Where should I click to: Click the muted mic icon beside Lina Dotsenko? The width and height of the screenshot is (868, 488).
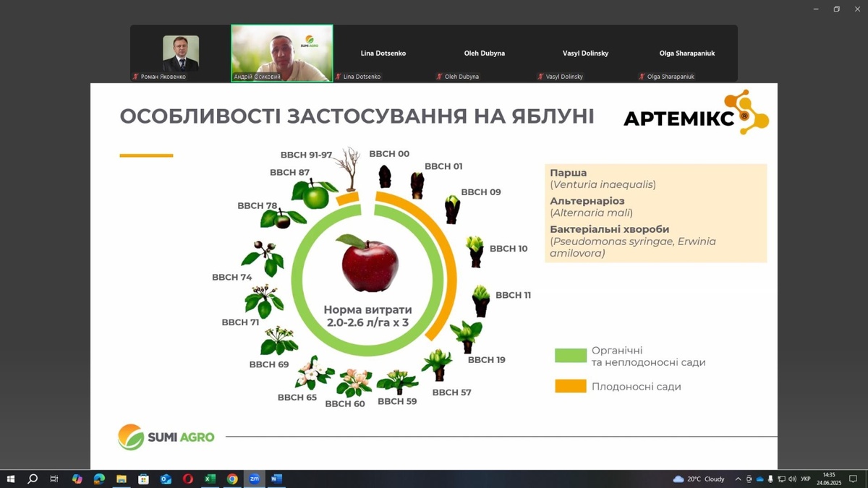(339, 77)
